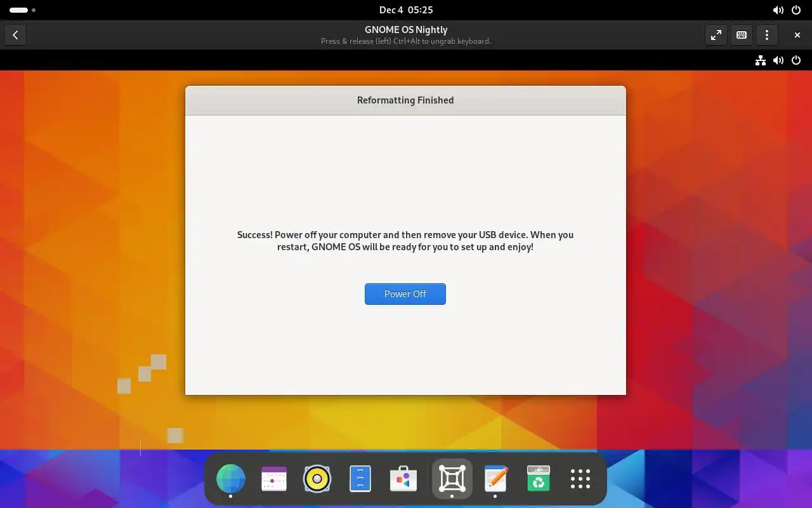Open Text Editor from dock
This screenshot has height=508, width=812.
(495, 479)
